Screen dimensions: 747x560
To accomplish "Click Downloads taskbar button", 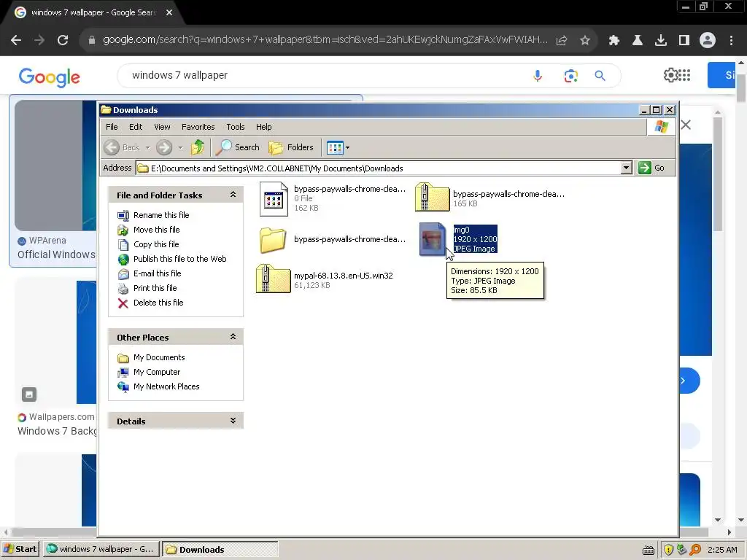I will point(220,550).
